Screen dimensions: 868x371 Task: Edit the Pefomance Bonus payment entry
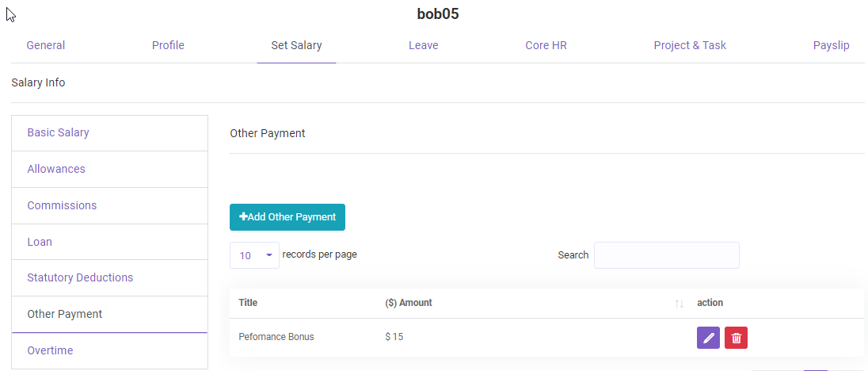(x=709, y=338)
